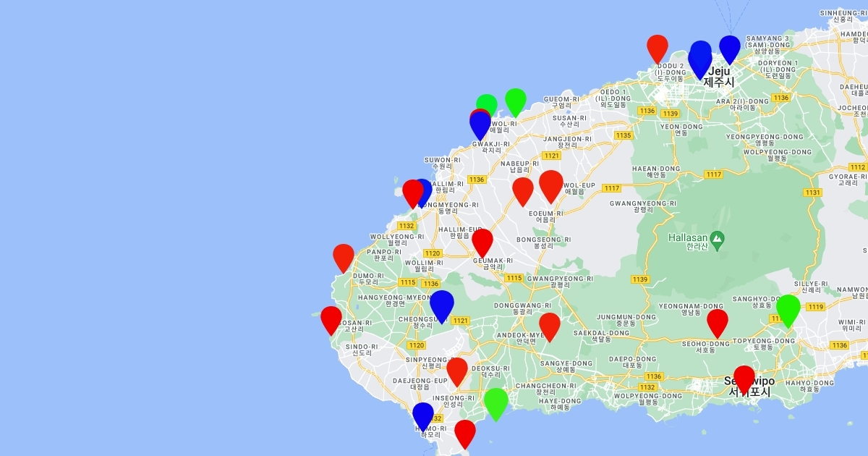Click the blue marker above Gwakji-ri
The height and width of the screenshot is (456, 868).
point(480,125)
